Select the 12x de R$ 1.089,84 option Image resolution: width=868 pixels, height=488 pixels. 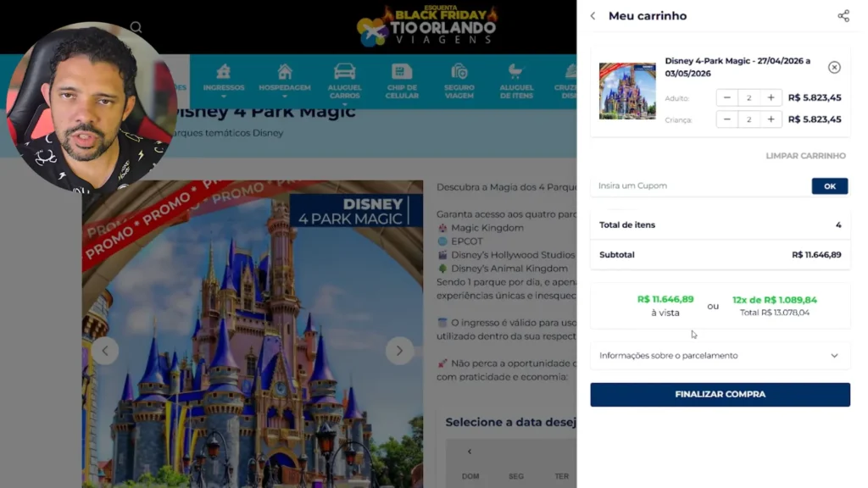[x=775, y=300]
